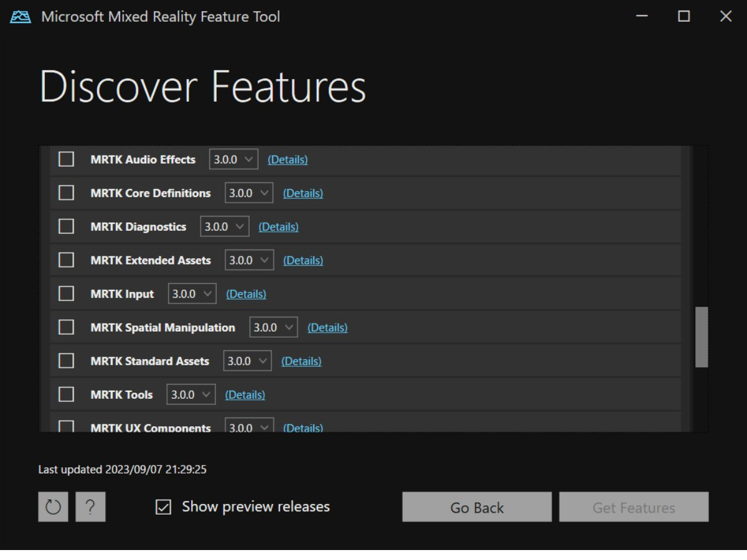This screenshot has width=747, height=560.
Task: Select the MRTK Extended Assets checkbox
Action: [66, 260]
